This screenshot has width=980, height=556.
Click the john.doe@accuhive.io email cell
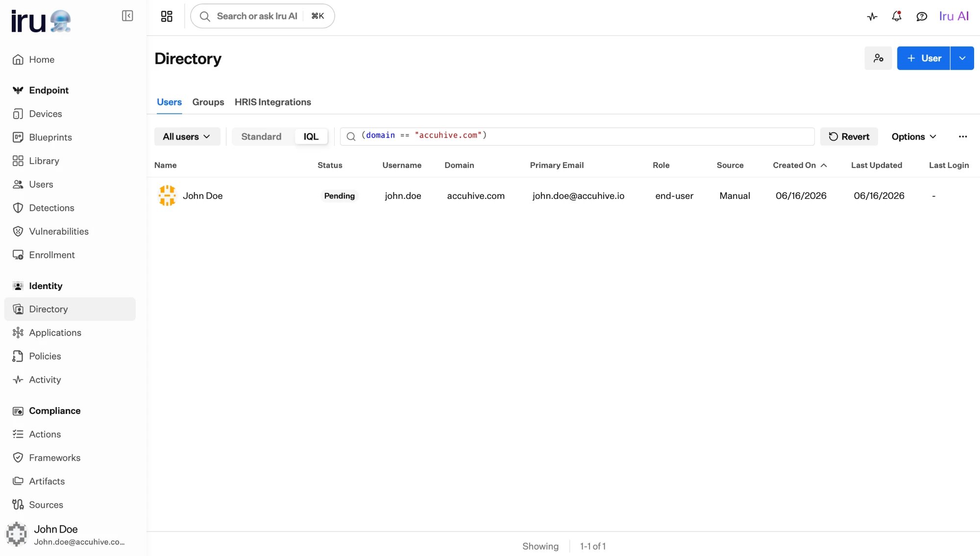[578, 195]
